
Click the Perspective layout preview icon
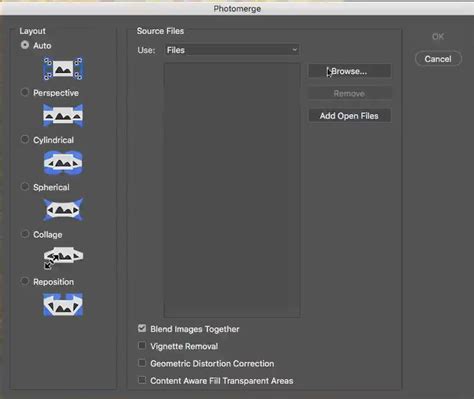click(x=63, y=116)
